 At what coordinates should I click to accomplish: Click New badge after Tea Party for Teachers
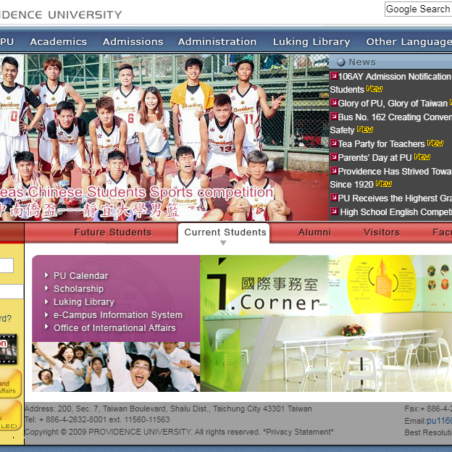coord(435,143)
